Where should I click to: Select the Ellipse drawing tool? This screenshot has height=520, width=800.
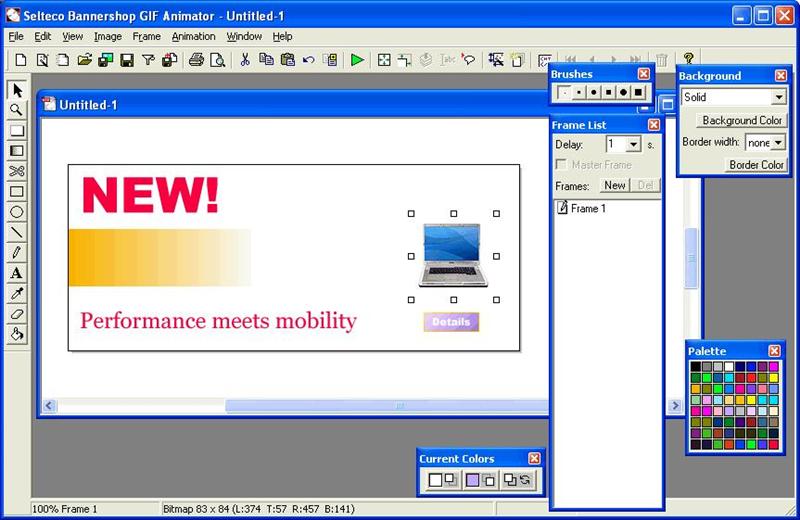pyautogui.click(x=17, y=212)
